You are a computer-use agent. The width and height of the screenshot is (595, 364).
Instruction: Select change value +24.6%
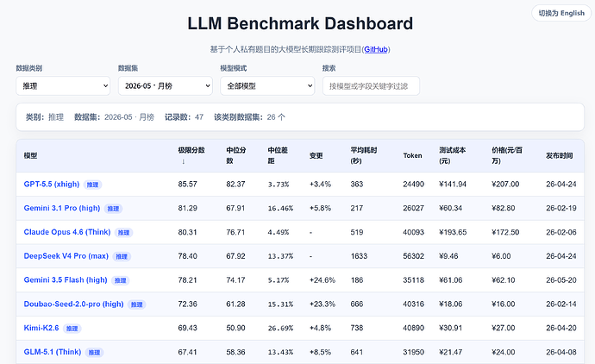click(x=323, y=280)
